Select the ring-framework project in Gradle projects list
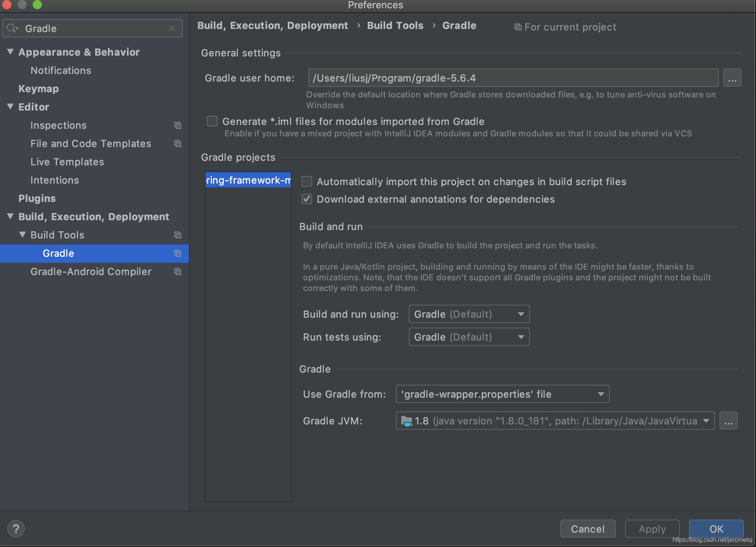The width and height of the screenshot is (756, 547). (248, 180)
